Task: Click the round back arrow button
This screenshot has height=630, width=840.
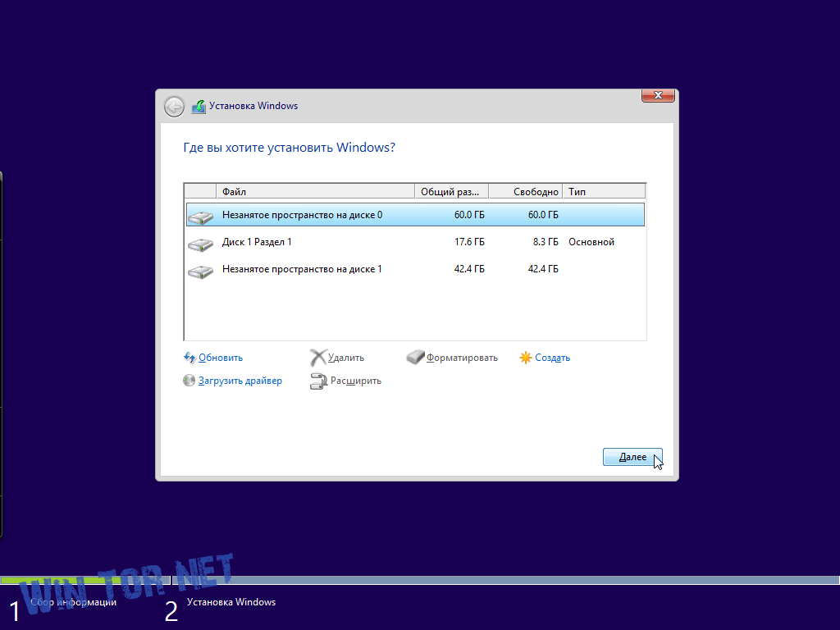Action: coord(174,107)
